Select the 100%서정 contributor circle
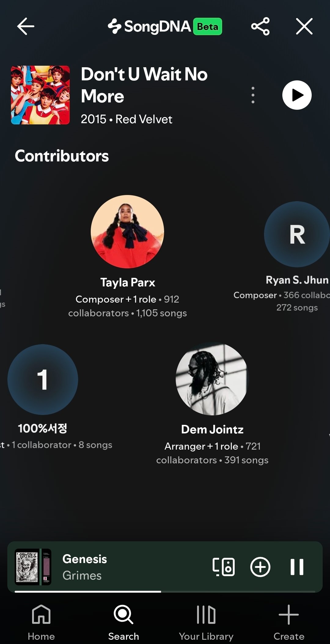 [43, 380]
